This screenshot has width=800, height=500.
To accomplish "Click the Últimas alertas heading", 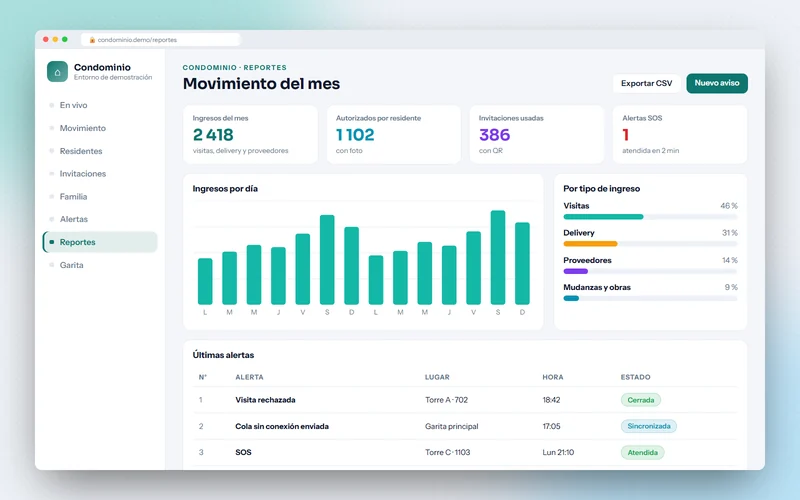I will point(223,355).
